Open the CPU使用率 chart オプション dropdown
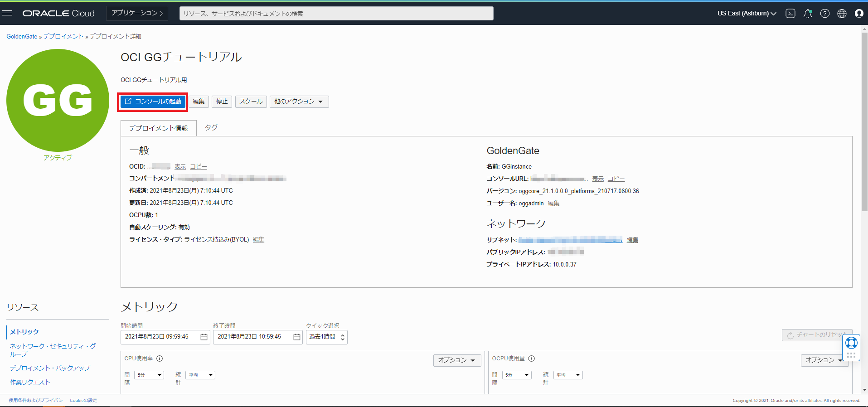Screen dimensions: 868x407 coord(457,360)
